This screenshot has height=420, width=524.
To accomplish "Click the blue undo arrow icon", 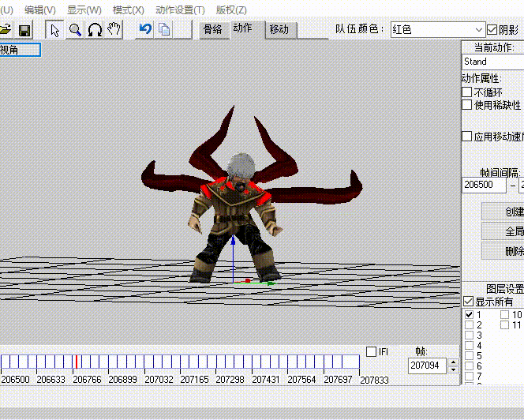I will point(145,29).
